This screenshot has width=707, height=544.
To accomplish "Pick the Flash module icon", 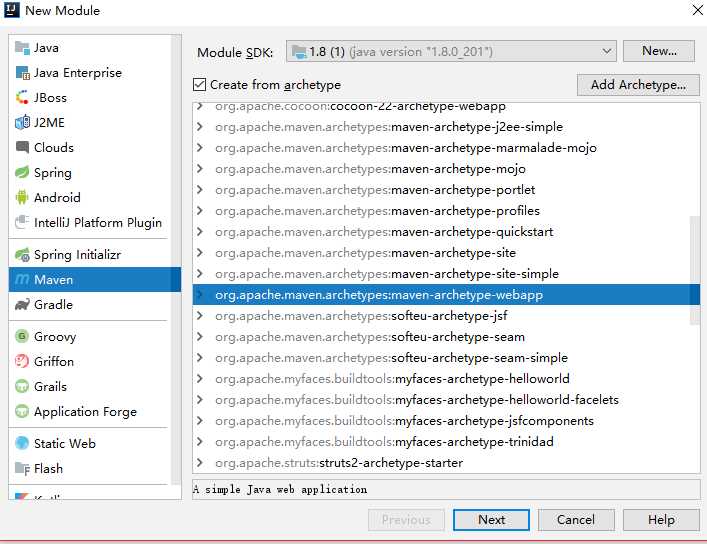I will 22,468.
